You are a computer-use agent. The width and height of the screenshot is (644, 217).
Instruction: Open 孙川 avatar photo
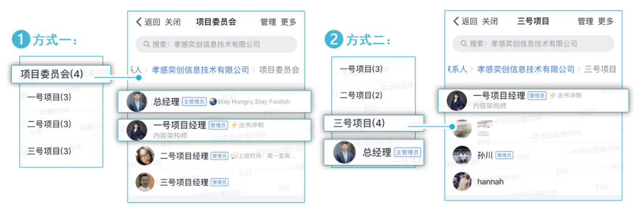(x=461, y=155)
